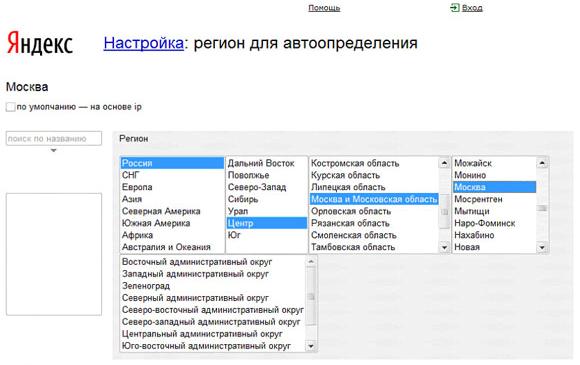Screen dimensions: 580x365
Task: Select Северный административный округ
Action: pos(213,298)
